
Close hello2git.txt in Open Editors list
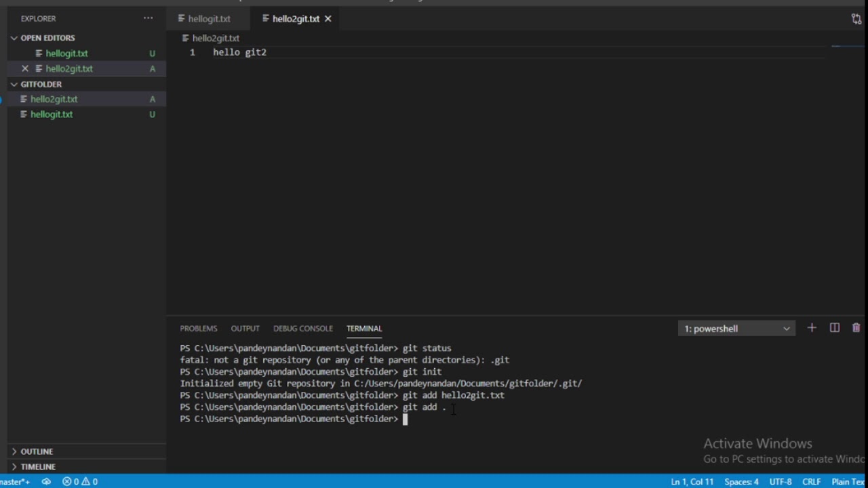[25, 68]
